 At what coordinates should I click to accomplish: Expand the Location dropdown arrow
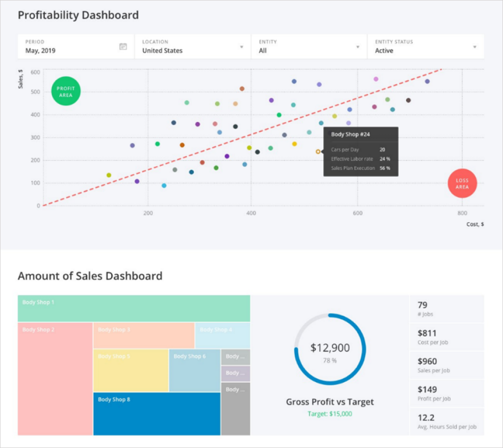[241, 47]
